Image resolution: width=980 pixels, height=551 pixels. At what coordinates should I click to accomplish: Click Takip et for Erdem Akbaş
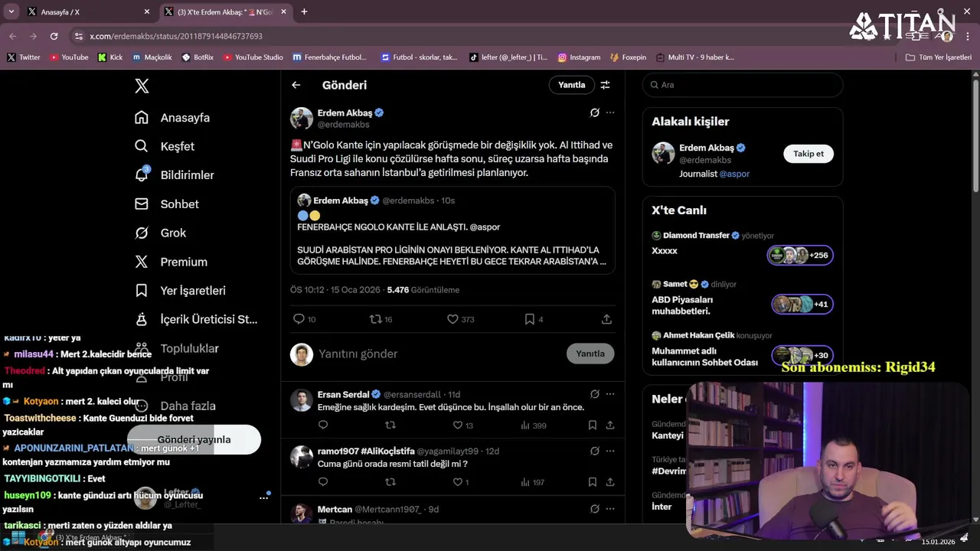tap(808, 154)
